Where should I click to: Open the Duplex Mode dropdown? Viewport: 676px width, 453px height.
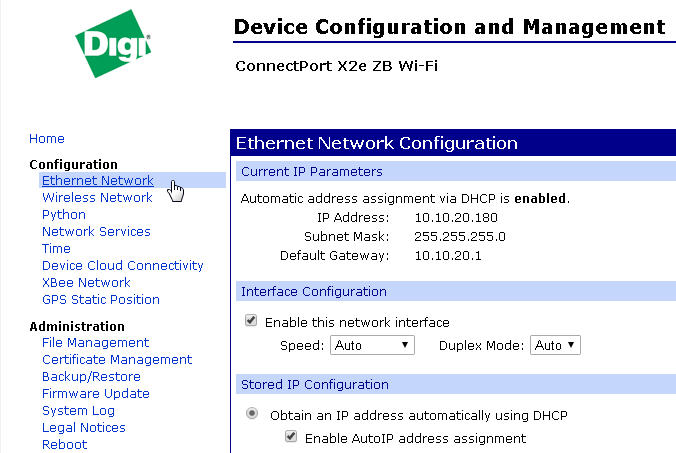click(555, 345)
